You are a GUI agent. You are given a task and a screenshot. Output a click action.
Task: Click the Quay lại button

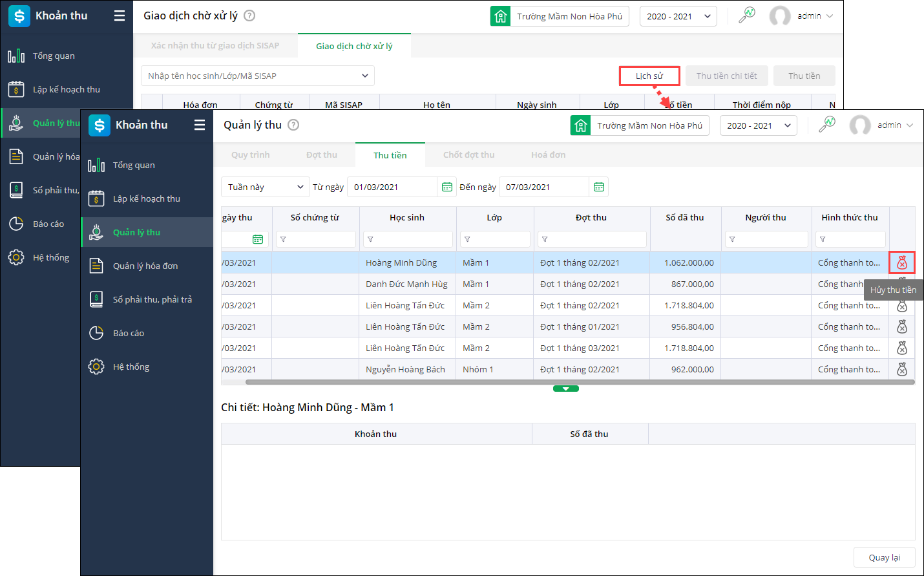click(884, 557)
